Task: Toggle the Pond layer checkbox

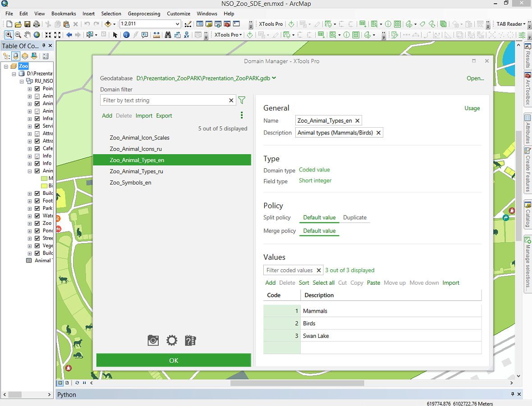Action: [37, 231]
